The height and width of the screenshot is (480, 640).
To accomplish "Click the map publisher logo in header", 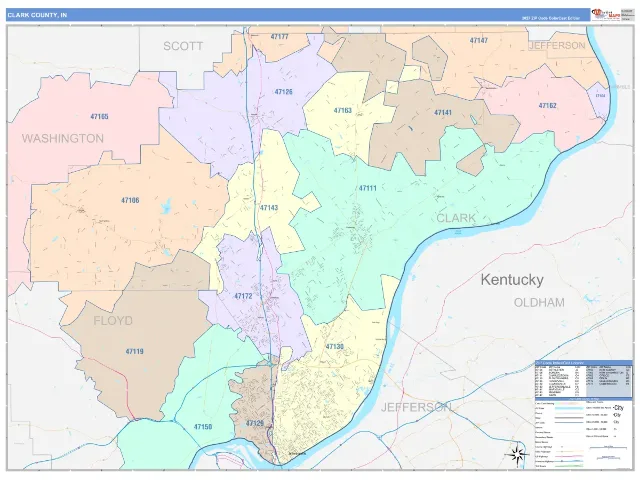I will [605, 15].
